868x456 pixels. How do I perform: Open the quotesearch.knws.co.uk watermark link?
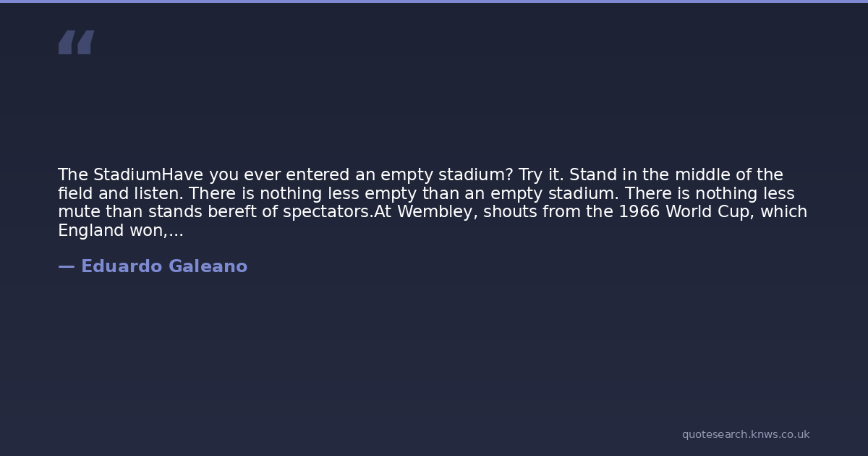pyautogui.click(x=745, y=434)
